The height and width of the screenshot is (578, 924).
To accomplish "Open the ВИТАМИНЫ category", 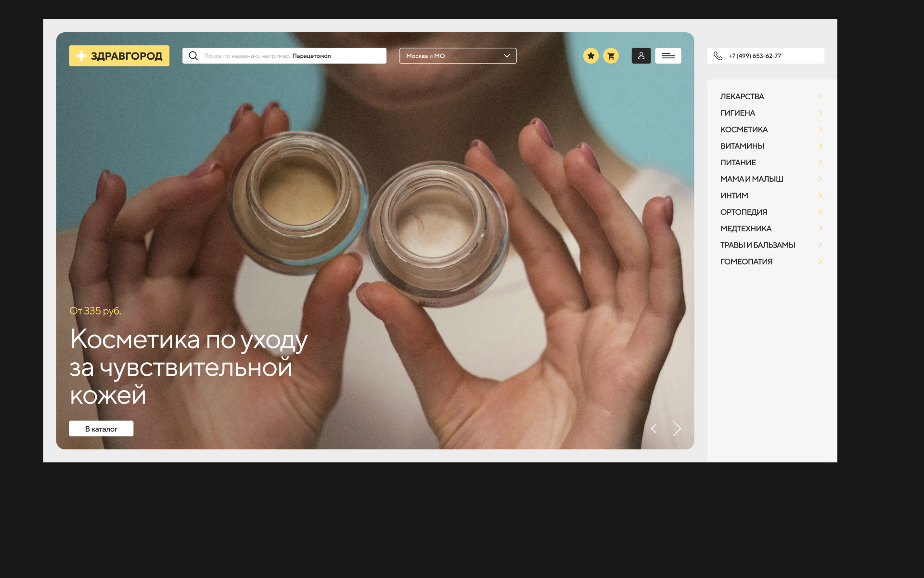I will [742, 146].
